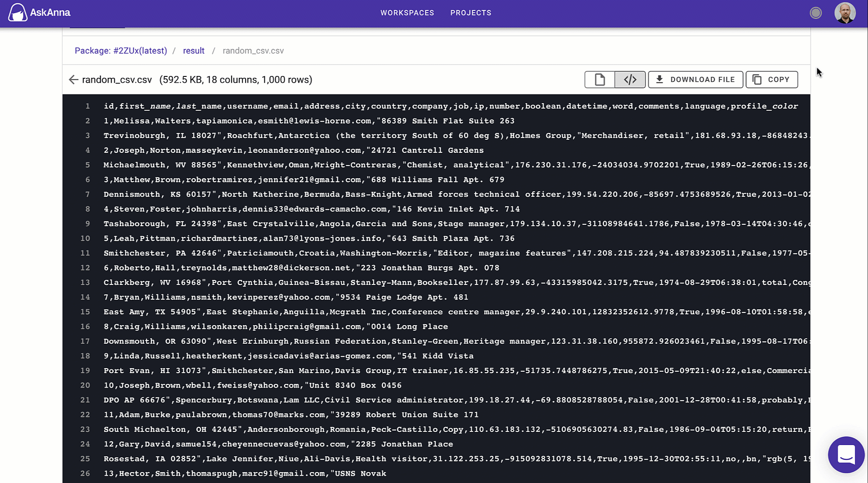
Task: Click the copy pages icon
Action: coord(757,80)
